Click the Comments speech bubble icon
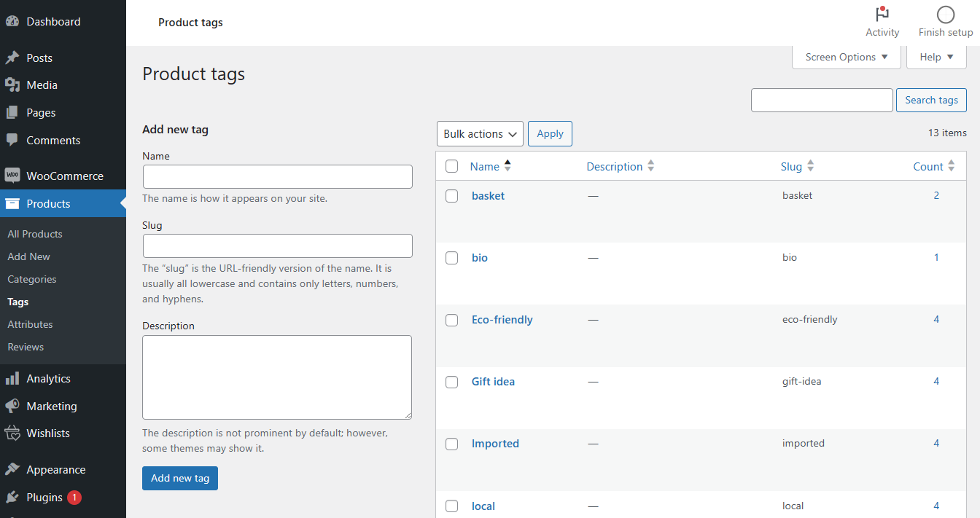The height and width of the screenshot is (518, 980). coord(12,140)
